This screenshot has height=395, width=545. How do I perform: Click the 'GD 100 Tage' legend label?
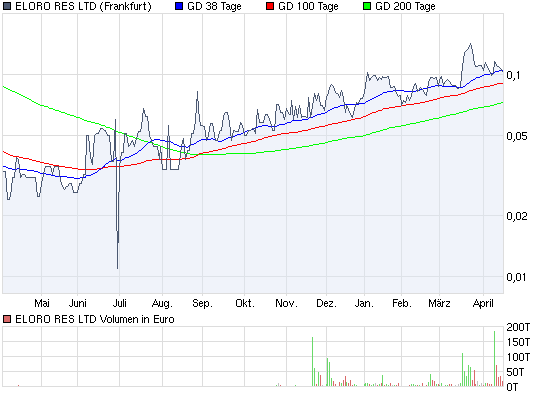click(x=308, y=7)
